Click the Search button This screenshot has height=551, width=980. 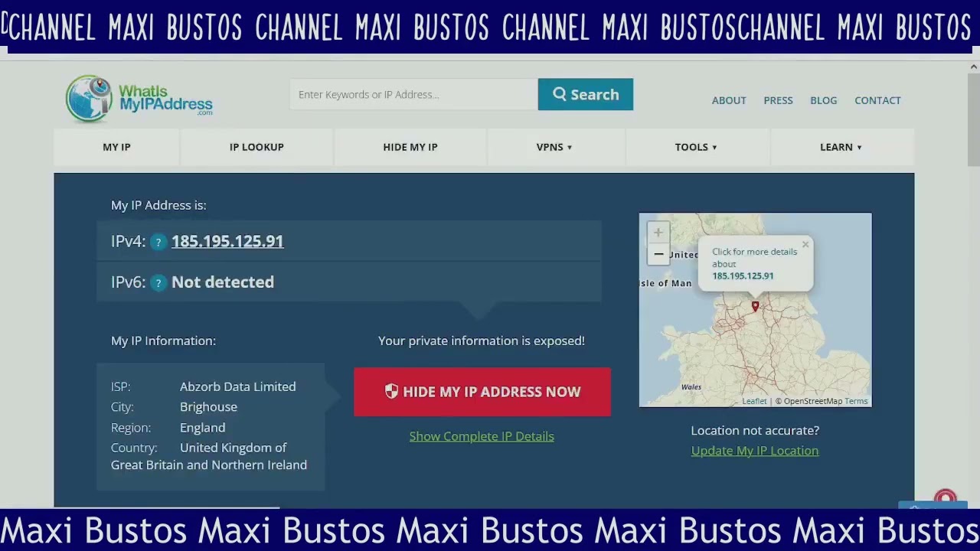click(x=586, y=94)
